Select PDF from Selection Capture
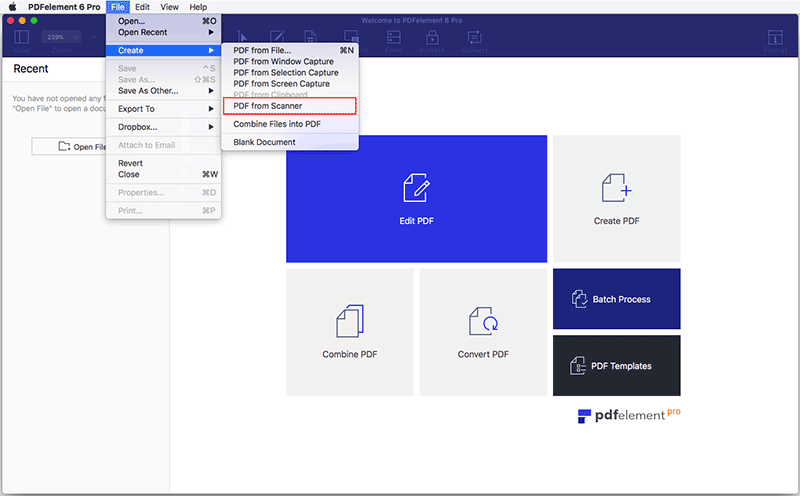 [290, 72]
